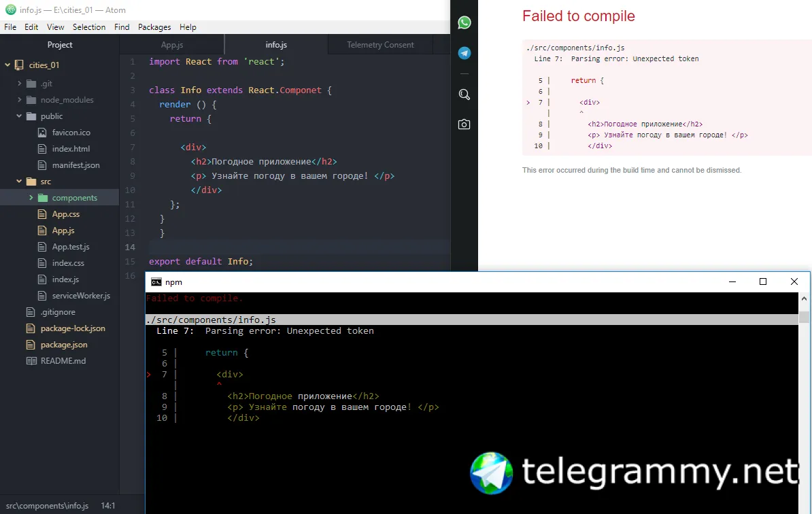Viewport: 812px width, 514px height.
Task: Open the View menu
Action: click(x=55, y=27)
